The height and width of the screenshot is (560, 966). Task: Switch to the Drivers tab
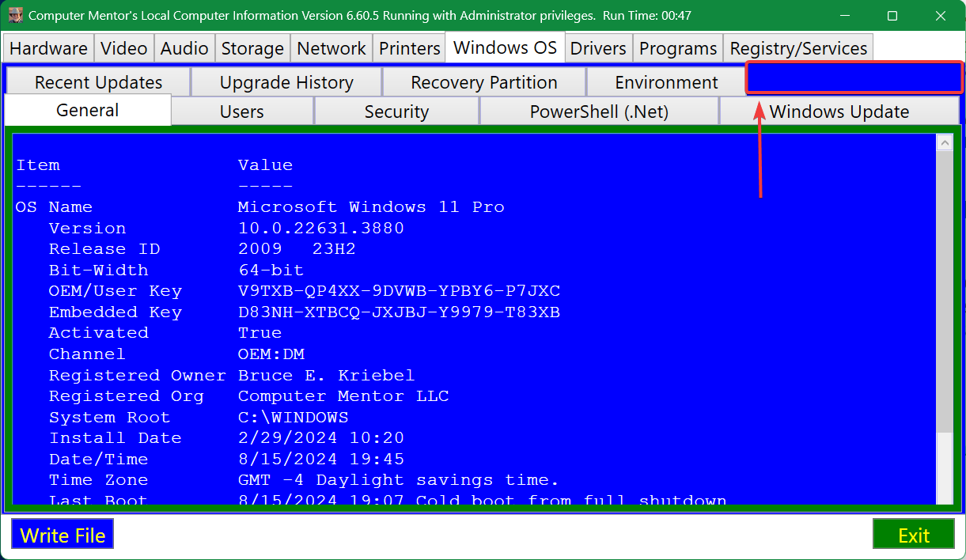pos(598,48)
